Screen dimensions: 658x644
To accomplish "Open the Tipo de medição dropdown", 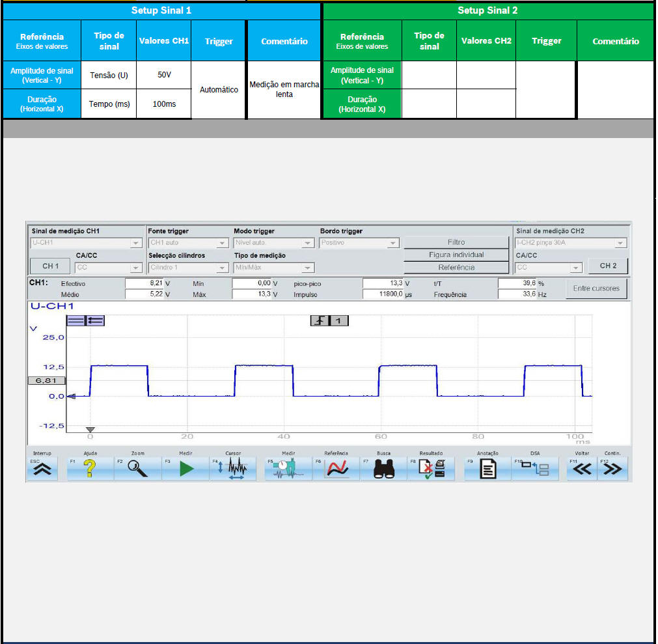I will [x=308, y=268].
